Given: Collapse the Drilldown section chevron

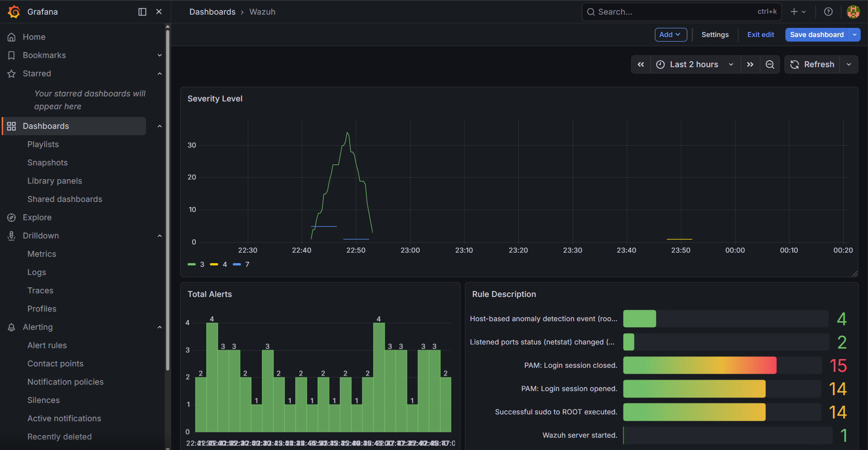Looking at the screenshot, I should tap(160, 236).
